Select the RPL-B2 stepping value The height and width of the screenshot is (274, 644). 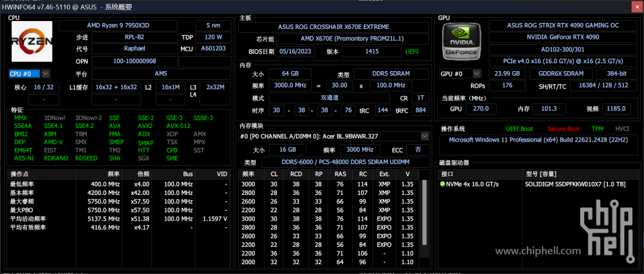(x=134, y=37)
